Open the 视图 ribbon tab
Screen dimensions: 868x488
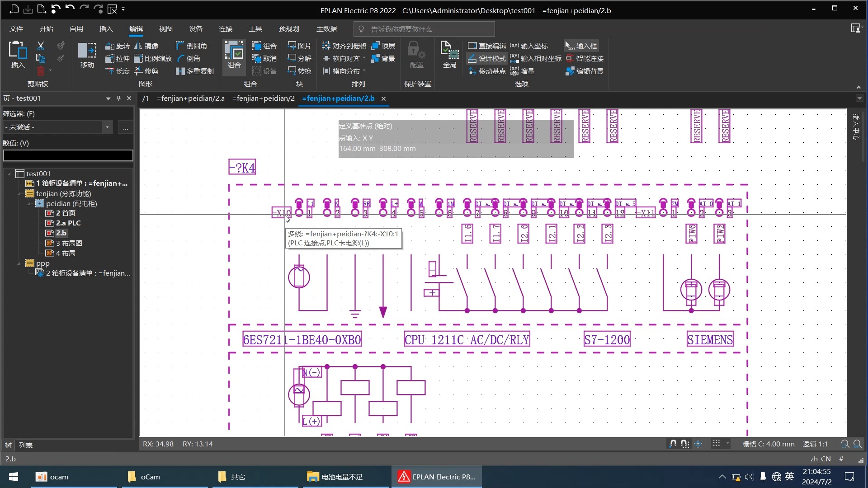pyautogui.click(x=165, y=28)
